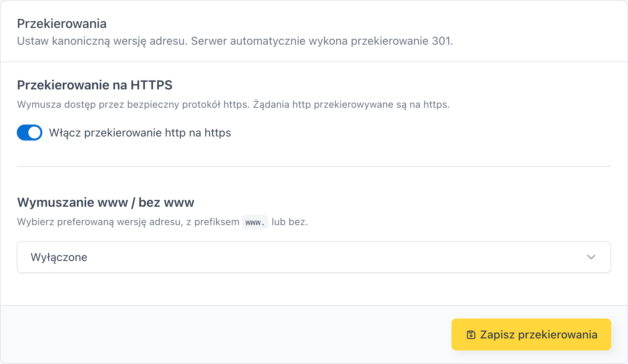
Task: Click the 'Przekierowania' section title
Action: pos(62,24)
